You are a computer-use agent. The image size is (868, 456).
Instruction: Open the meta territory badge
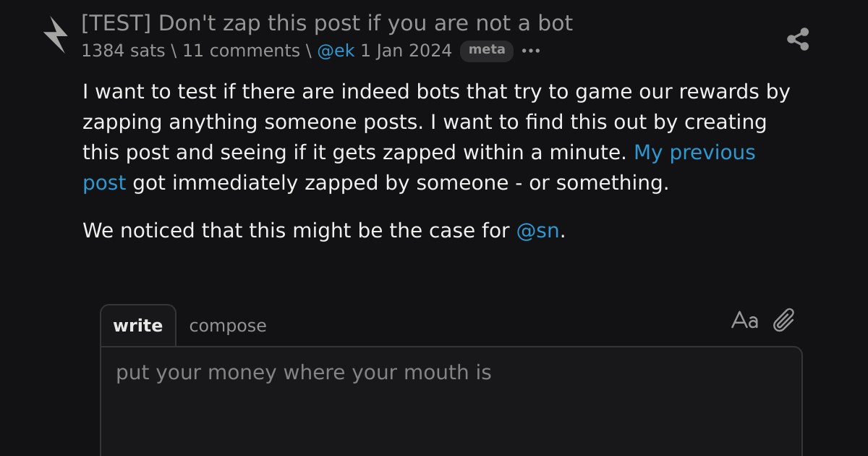[487, 51]
